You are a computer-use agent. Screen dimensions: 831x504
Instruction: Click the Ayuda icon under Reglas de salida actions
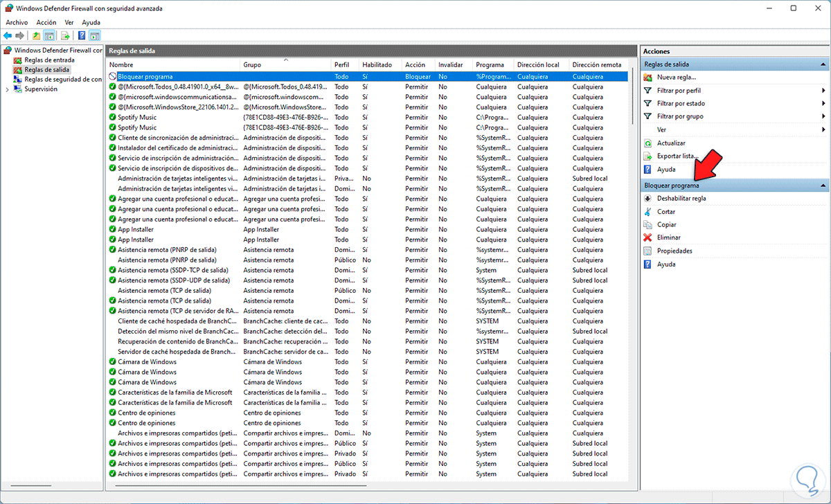(648, 169)
